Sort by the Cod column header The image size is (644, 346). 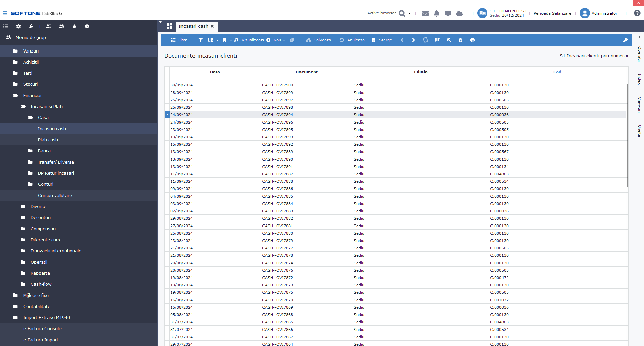557,72
